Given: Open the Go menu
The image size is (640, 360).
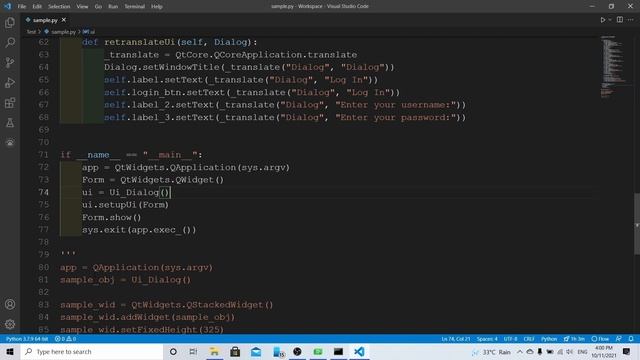Looking at the screenshot, I should click(98, 7).
